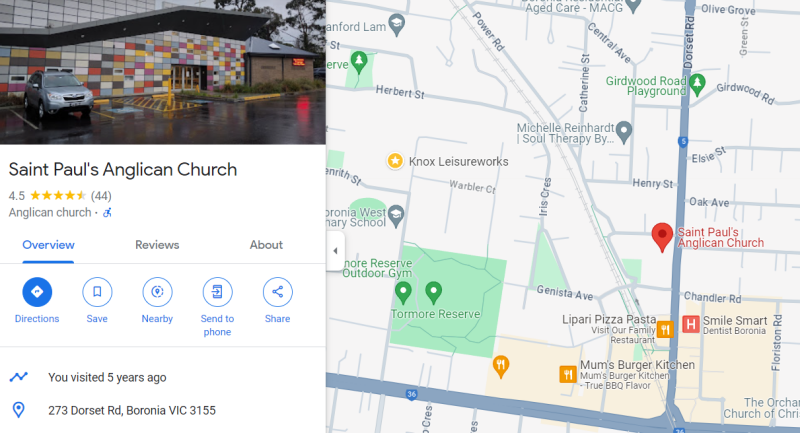The height and width of the screenshot is (433, 800).
Task: Switch to the Reviews tab
Action: click(x=157, y=245)
